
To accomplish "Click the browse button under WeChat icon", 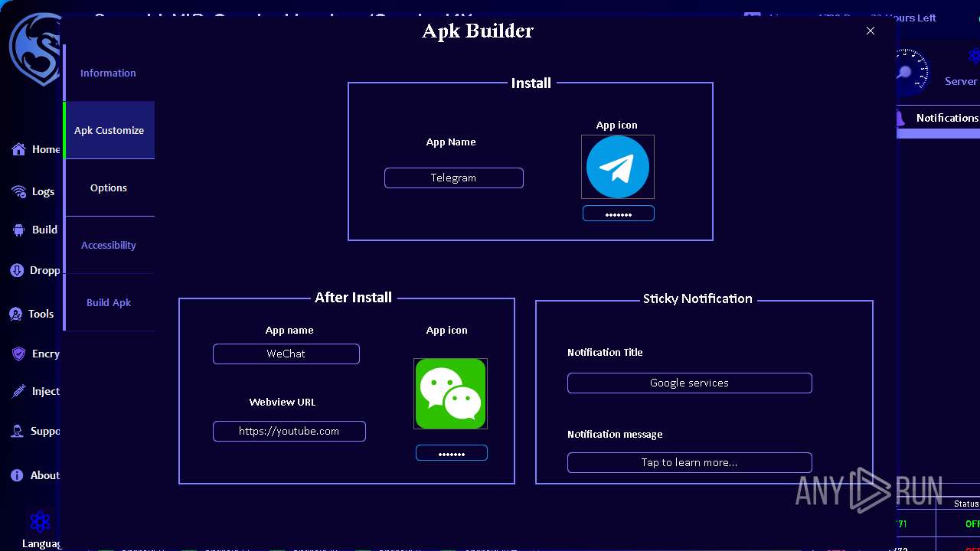I will click(x=451, y=453).
